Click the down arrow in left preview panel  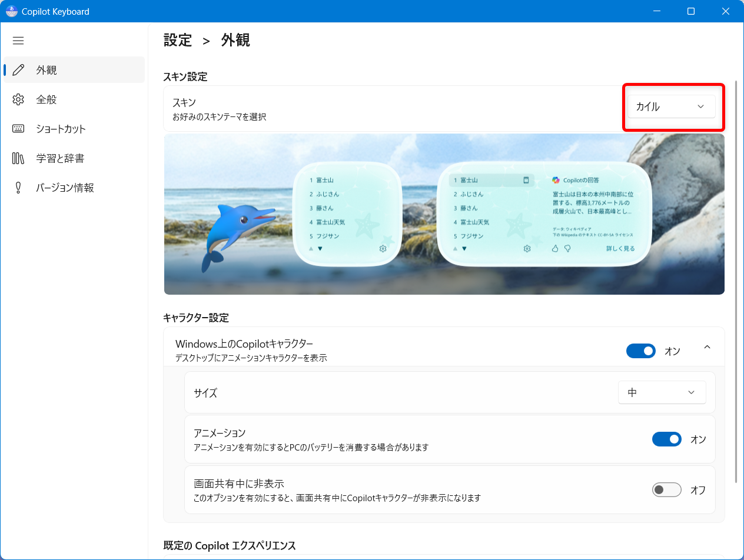[320, 249]
